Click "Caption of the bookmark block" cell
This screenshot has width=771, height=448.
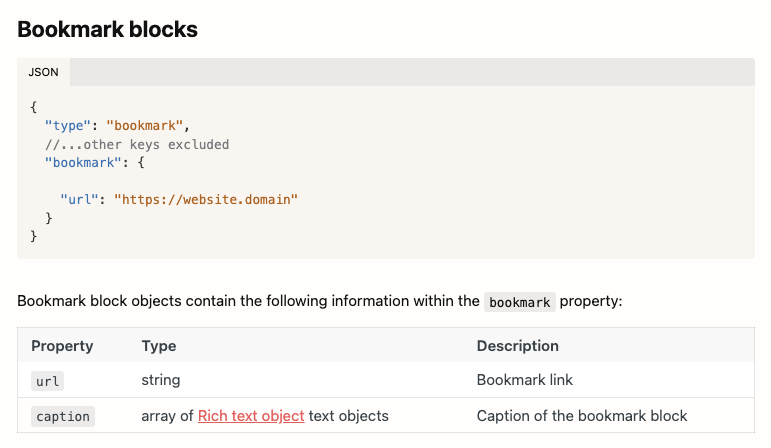click(x=582, y=416)
